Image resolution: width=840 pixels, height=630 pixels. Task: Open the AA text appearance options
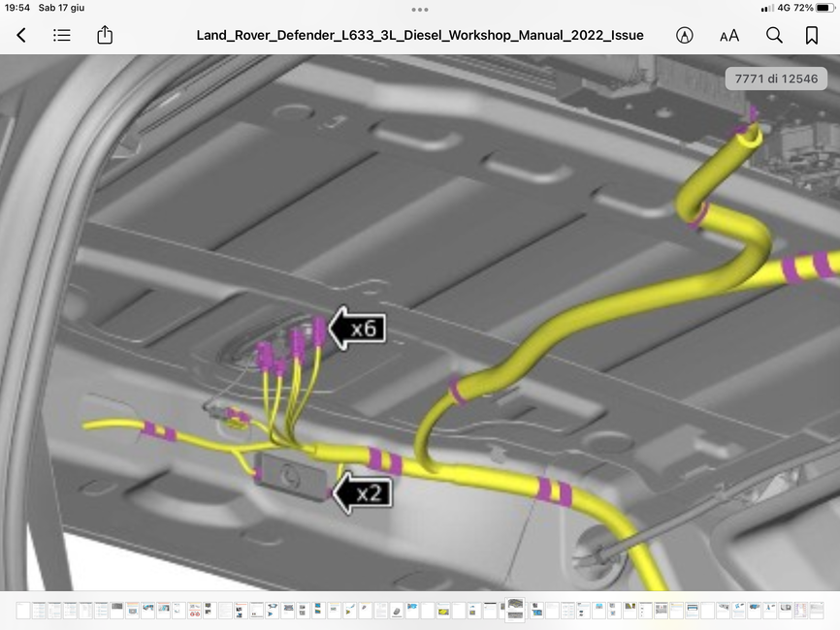coord(729,36)
